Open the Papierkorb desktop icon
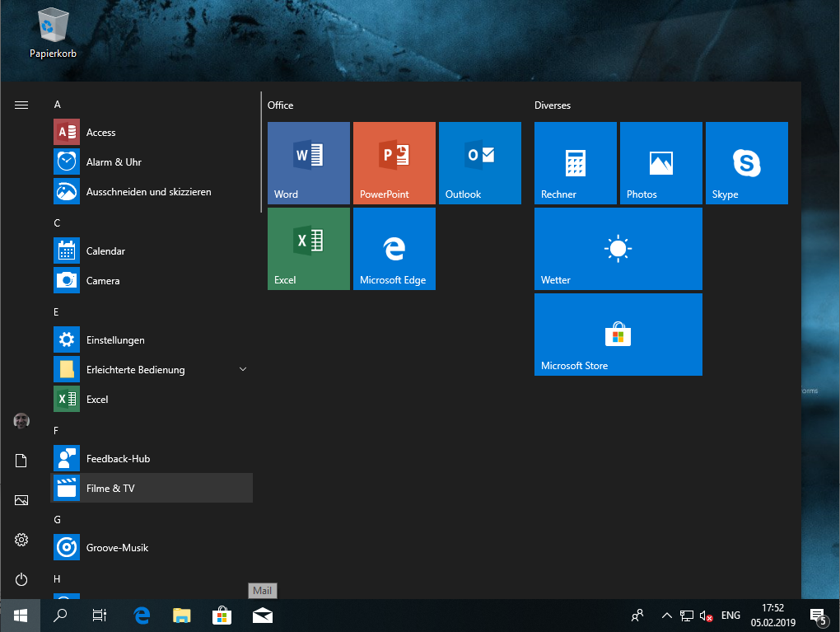Screen dimensions: 840x632 point(53,32)
